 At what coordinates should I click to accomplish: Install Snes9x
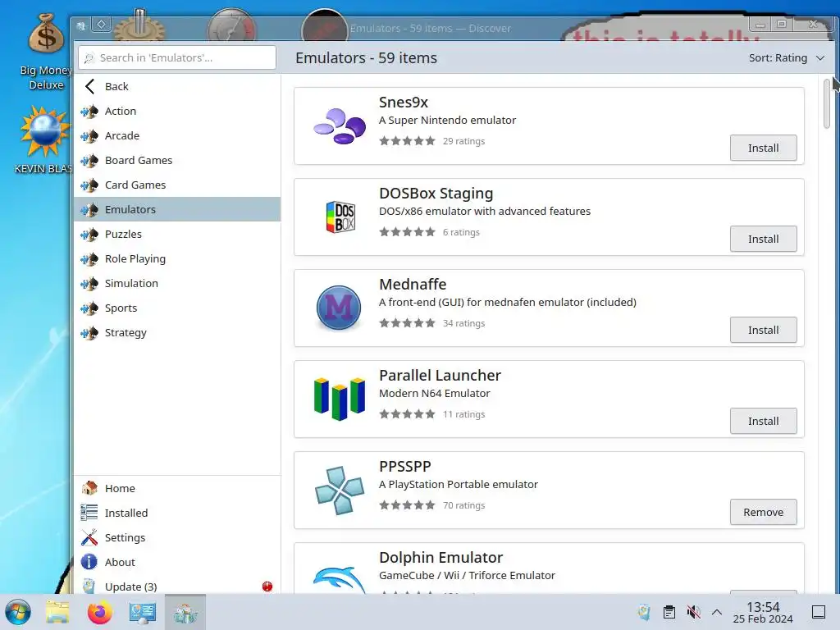tap(764, 148)
